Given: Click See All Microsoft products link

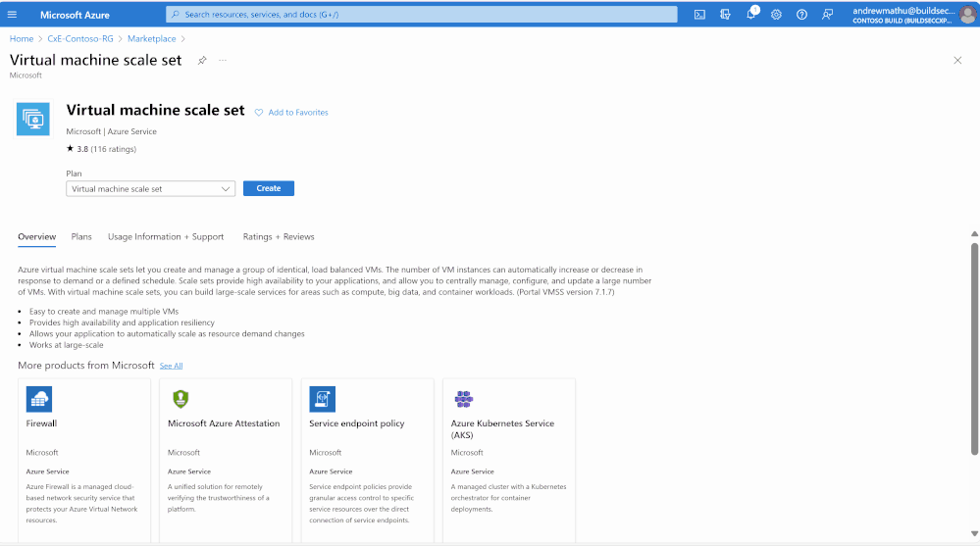Looking at the screenshot, I should [172, 366].
